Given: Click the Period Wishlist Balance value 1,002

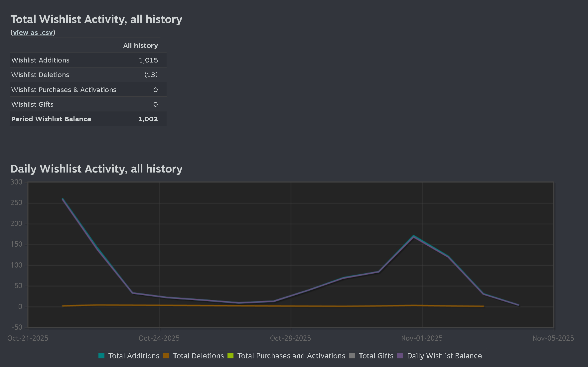Looking at the screenshot, I should (148, 119).
